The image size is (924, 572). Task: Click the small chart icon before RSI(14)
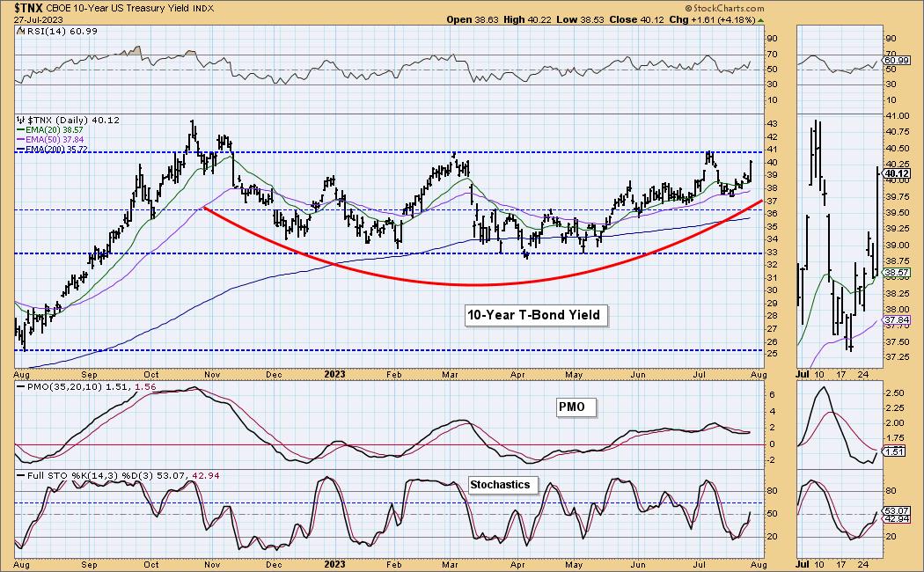[x=18, y=31]
